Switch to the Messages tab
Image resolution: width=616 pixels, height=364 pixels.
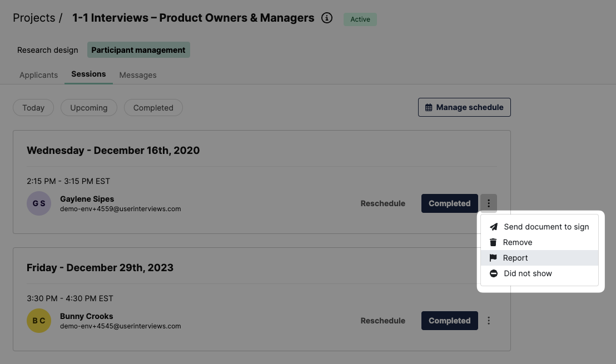pos(137,75)
